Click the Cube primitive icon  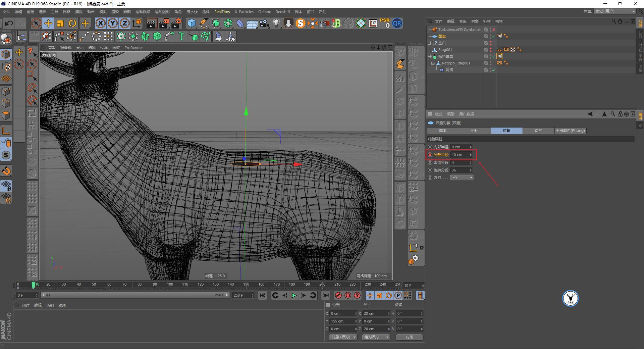(192, 23)
